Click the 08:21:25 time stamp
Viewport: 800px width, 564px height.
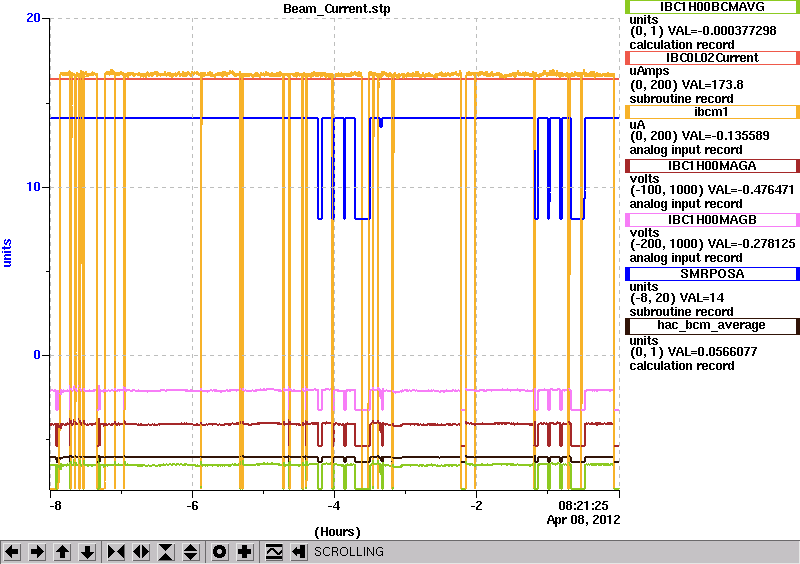click(583, 506)
